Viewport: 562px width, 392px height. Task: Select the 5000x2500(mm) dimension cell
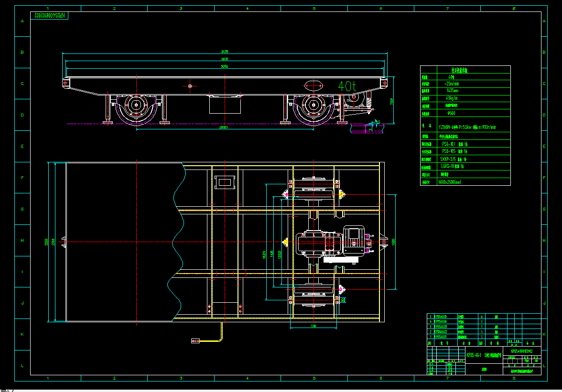(x=450, y=181)
